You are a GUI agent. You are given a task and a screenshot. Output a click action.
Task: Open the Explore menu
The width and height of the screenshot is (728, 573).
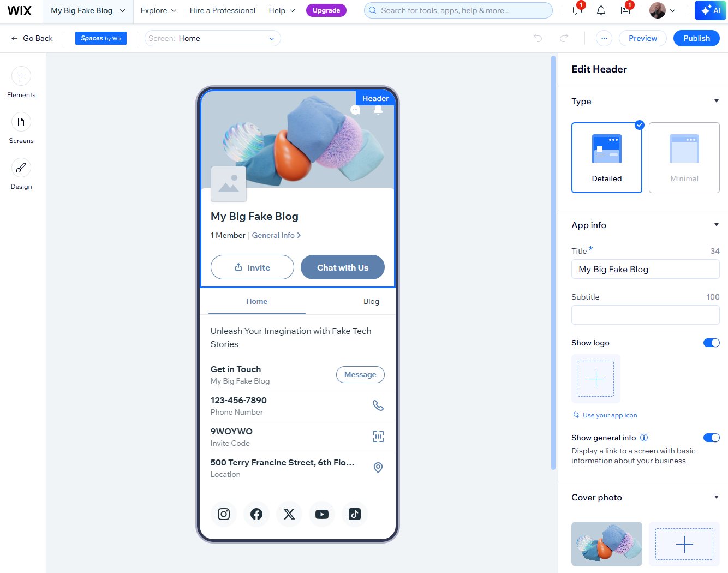[x=158, y=10]
